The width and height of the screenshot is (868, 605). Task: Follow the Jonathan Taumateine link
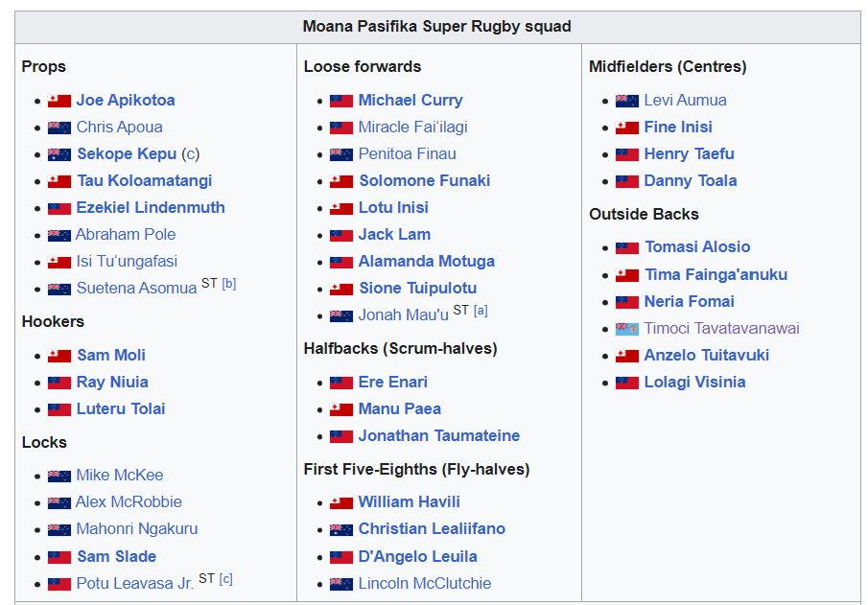(x=439, y=435)
